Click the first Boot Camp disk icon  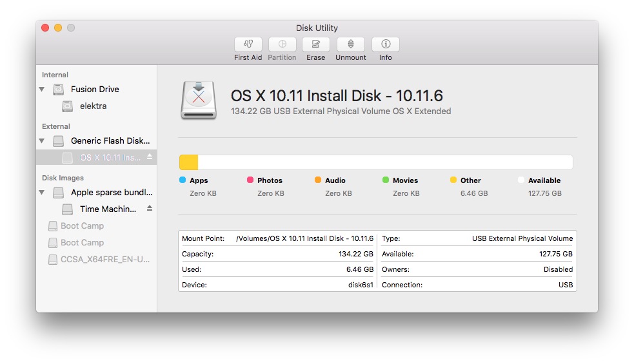click(x=52, y=226)
